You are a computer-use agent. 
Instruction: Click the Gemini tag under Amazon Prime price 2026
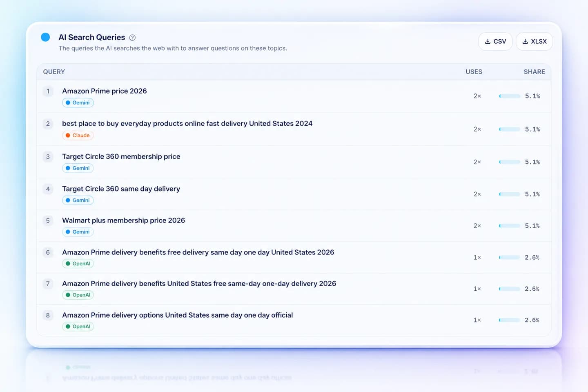pyautogui.click(x=78, y=102)
